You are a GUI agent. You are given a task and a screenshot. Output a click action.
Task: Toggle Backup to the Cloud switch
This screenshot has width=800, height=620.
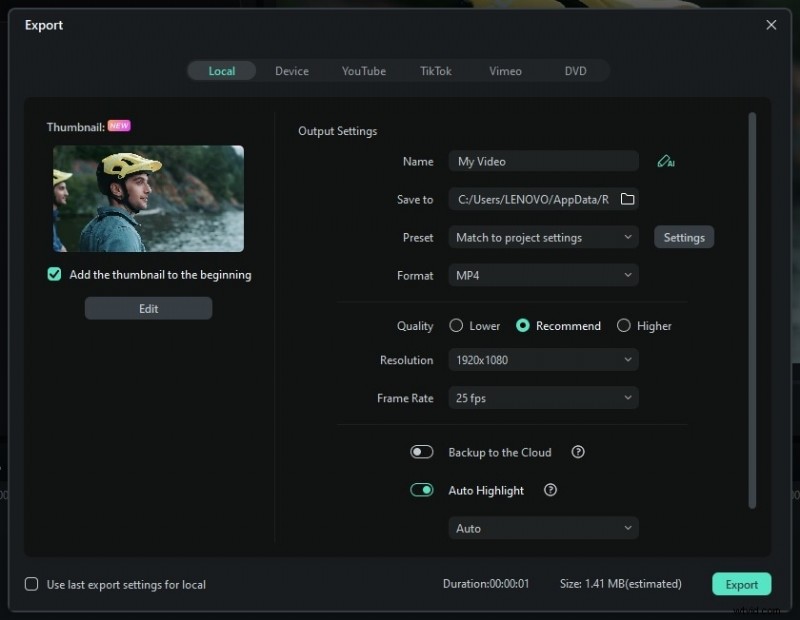coord(421,452)
